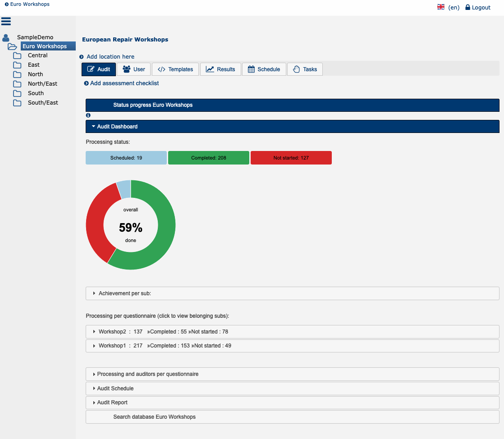Image resolution: width=504 pixels, height=439 pixels.
Task: Click the SampleDemo user icon
Action: tap(6, 37)
